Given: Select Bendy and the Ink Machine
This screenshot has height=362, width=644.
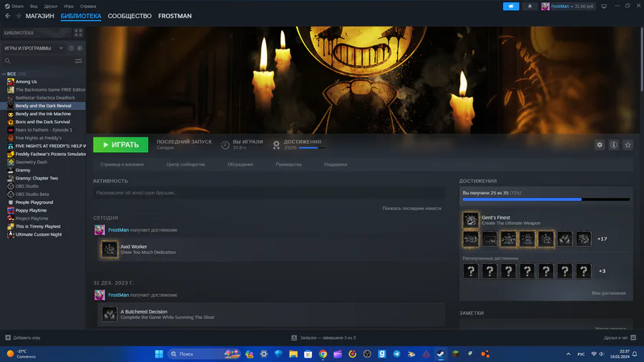Looking at the screenshot, I should pyautogui.click(x=43, y=114).
